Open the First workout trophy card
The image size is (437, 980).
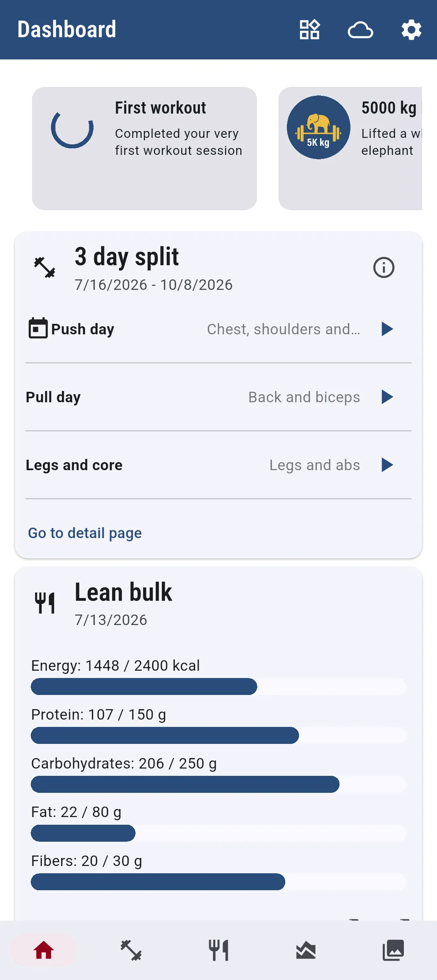click(x=144, y=148)
